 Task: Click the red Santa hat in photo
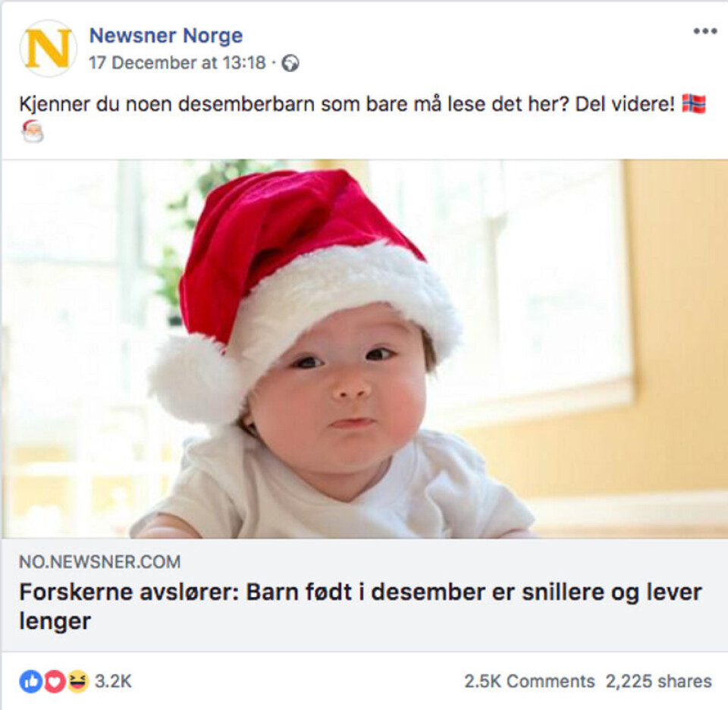[x=303, y=250]
